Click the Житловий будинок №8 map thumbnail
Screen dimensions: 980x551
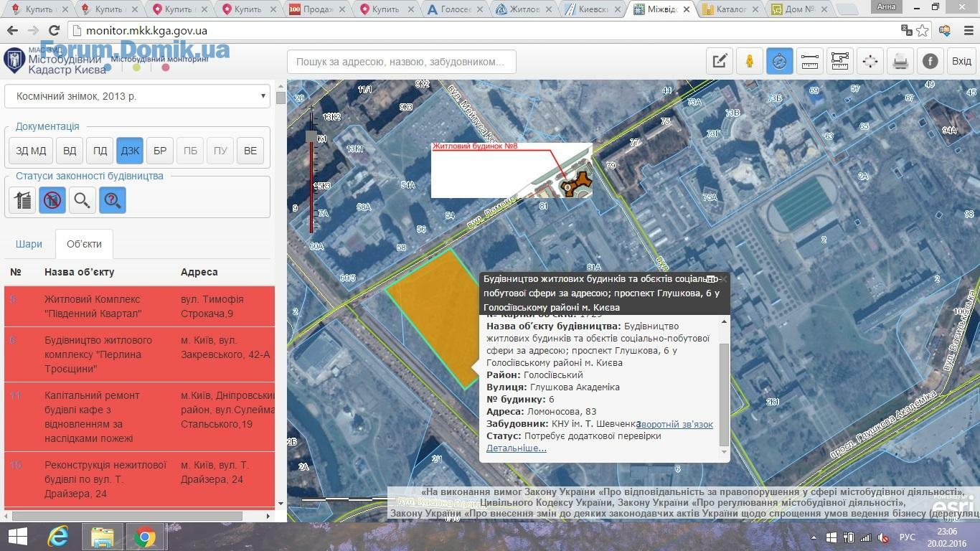(512, 170)
